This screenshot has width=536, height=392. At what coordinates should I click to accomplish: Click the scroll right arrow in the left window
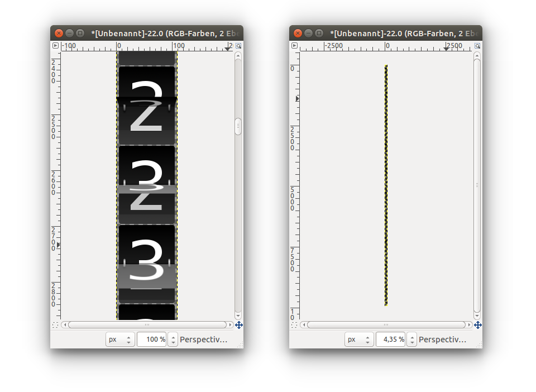[230, 324]
